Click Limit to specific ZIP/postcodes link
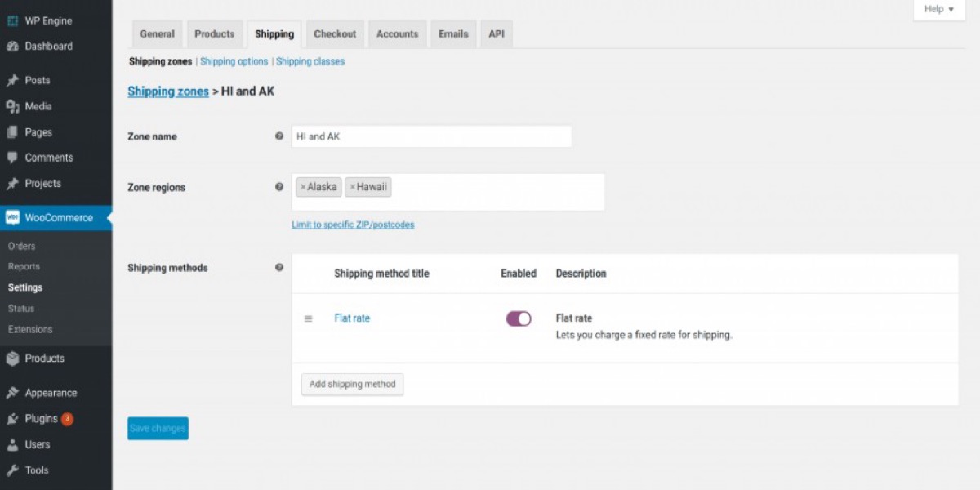The image size is (980, 490). [x=353, y=225]
